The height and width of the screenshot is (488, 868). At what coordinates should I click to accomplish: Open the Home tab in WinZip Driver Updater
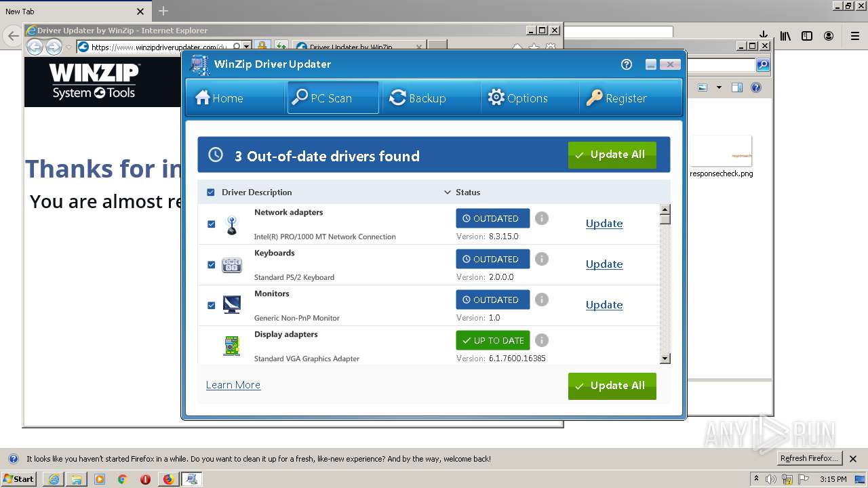pyautogui.click(x=234, y=98)
